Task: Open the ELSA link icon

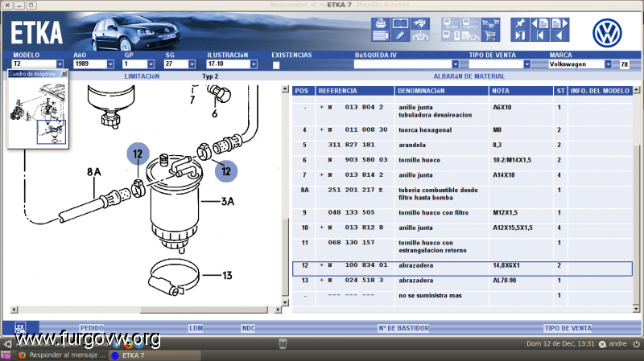Action: 451,23
